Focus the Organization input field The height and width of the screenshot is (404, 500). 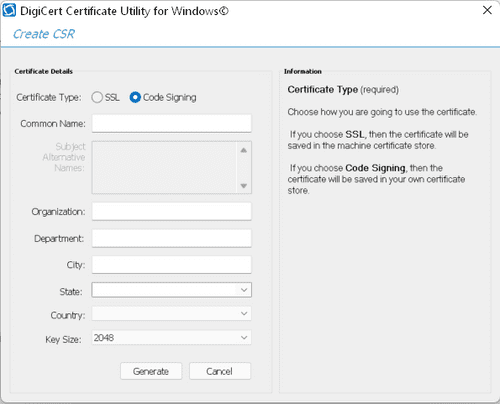click(172, 211)
